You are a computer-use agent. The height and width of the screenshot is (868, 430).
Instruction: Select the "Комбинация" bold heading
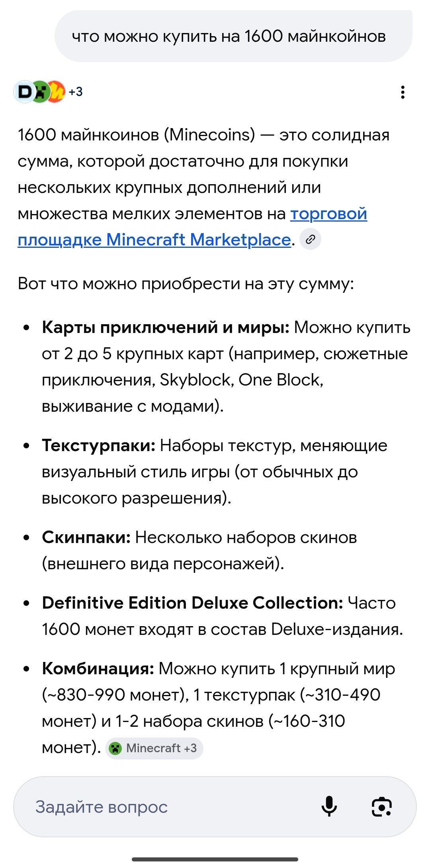pyautogui.click(x=98, y=668)
